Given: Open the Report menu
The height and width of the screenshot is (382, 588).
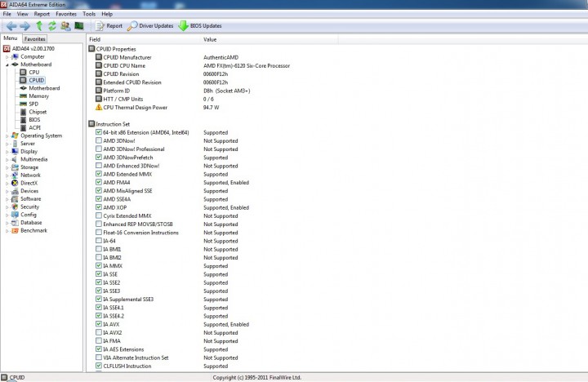Looking at the screenshot, I should pos(42,14).
